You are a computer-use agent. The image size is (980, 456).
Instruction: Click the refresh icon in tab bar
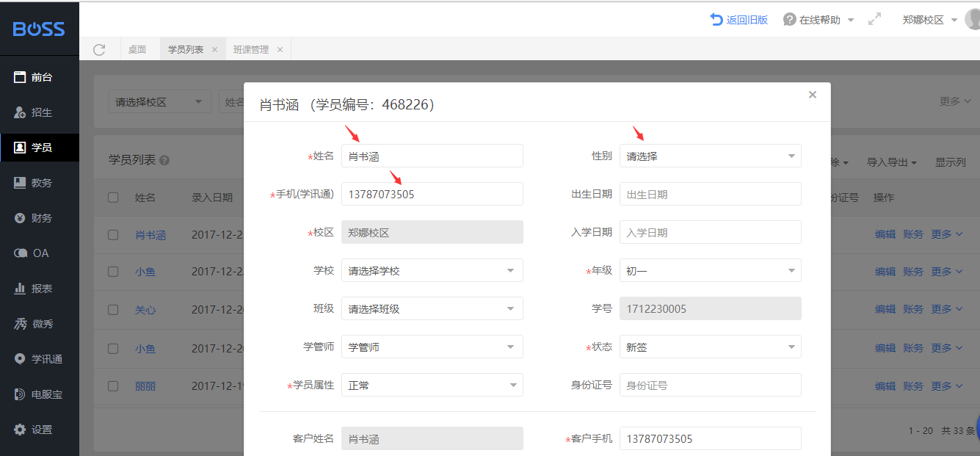point(99,49)
